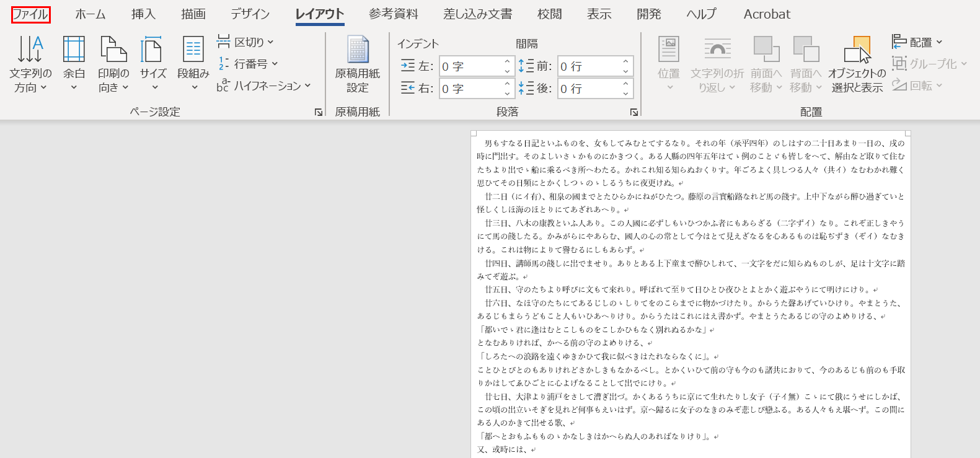Open the 配置 align dropdown
Image resolution: width=980 pixels, height=458 pixels.
[x=917, y=42]
